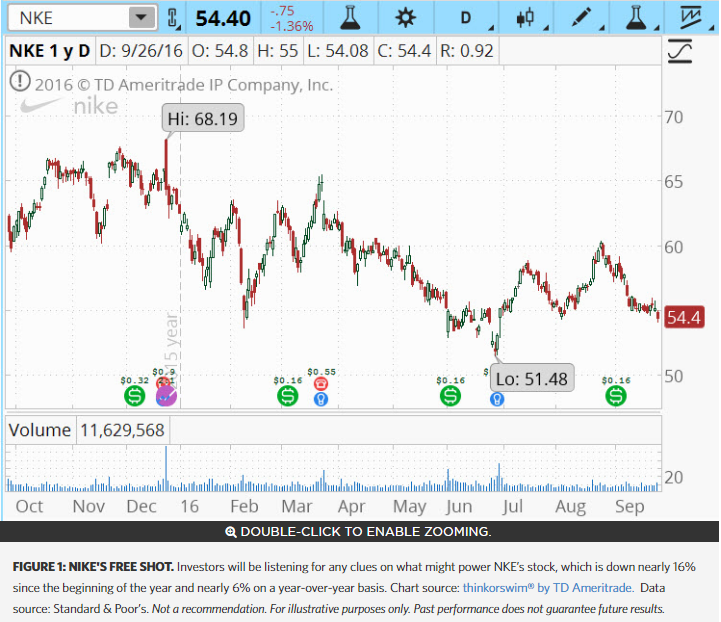721x622 pixels.
Task: Click the 'NKE 1 y D' chart label
Action: click(x=49, y=51)
